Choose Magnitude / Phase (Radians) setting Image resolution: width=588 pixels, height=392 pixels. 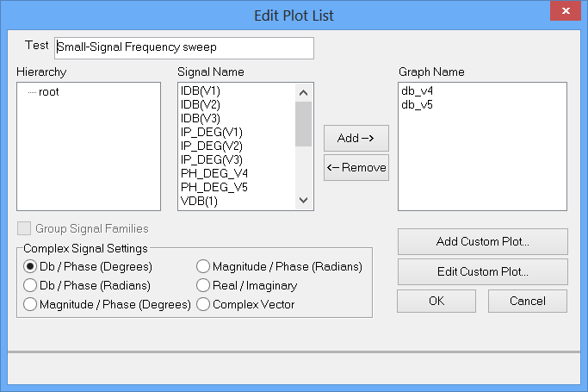coord(203,266)
